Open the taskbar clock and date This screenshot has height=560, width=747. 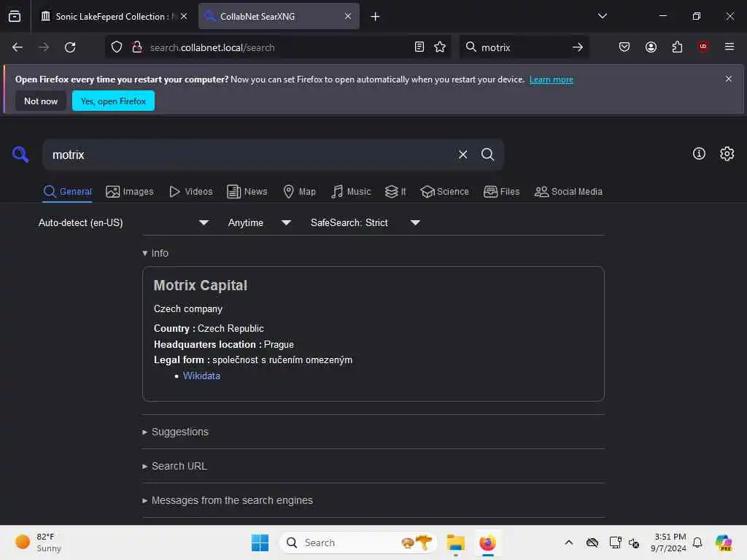click(668, 542)
